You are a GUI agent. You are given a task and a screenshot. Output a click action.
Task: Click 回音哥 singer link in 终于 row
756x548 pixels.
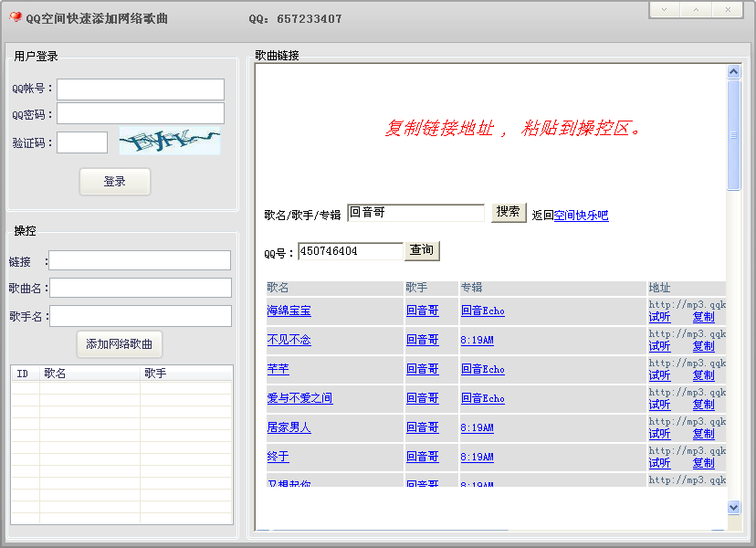[x=423, y=457]
